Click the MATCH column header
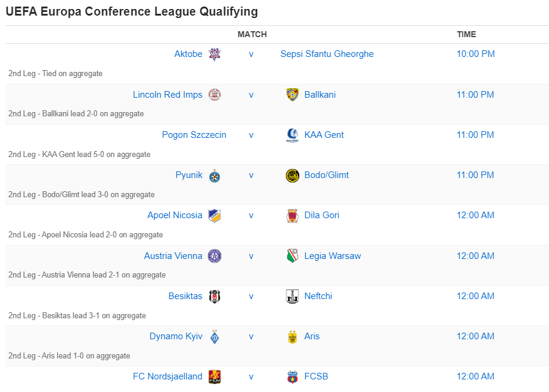The width and height of the screenshot is (549, 392). point(252,34)
